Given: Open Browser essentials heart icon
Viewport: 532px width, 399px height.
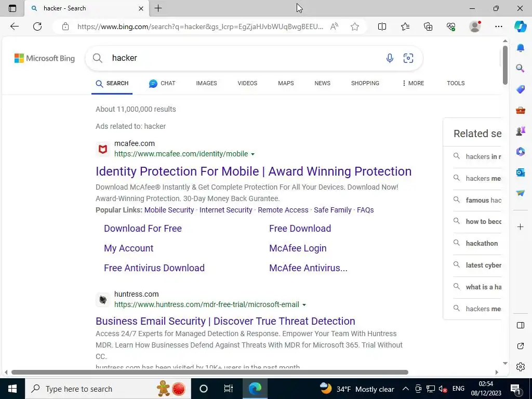Looking at the screenshot, I should point(451,26).
